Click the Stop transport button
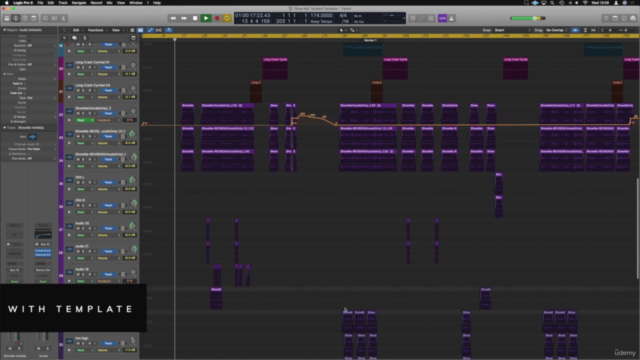The image size is (640, 360). click(x=195, y=18)
